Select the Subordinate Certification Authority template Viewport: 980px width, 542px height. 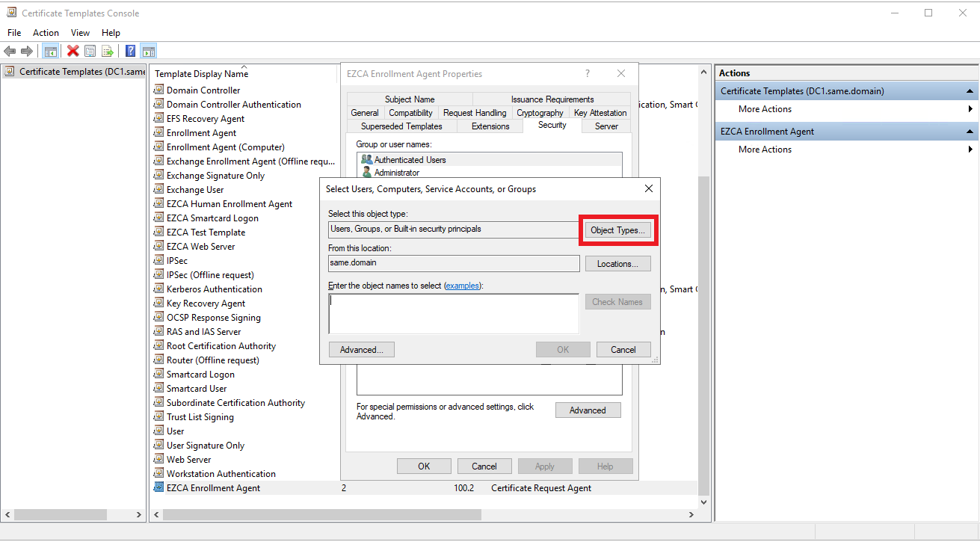click(x=235, y=402)
